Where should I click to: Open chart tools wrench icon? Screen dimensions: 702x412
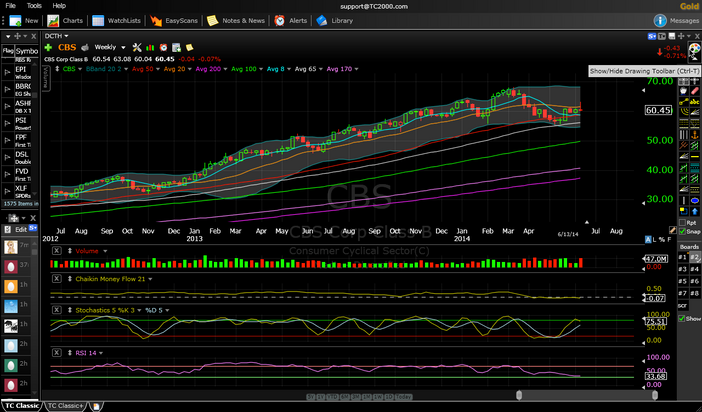click(137, 47)
